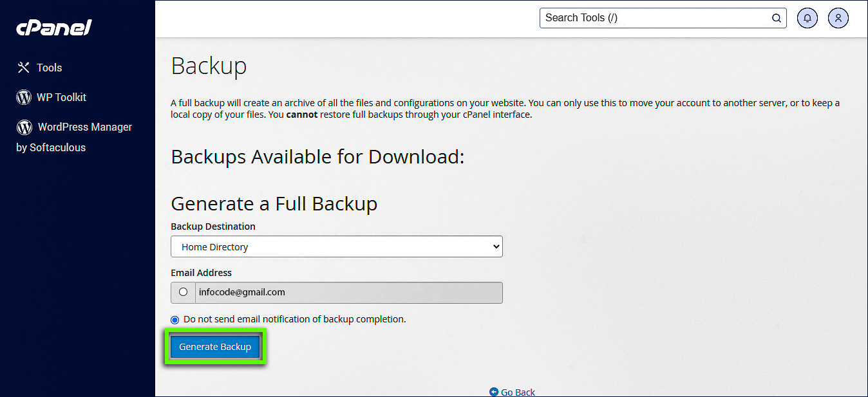Viewport: 868px width, 397px height.
Task: Click the Tools wrench icon in sidebar
Action: coord(24,68)
